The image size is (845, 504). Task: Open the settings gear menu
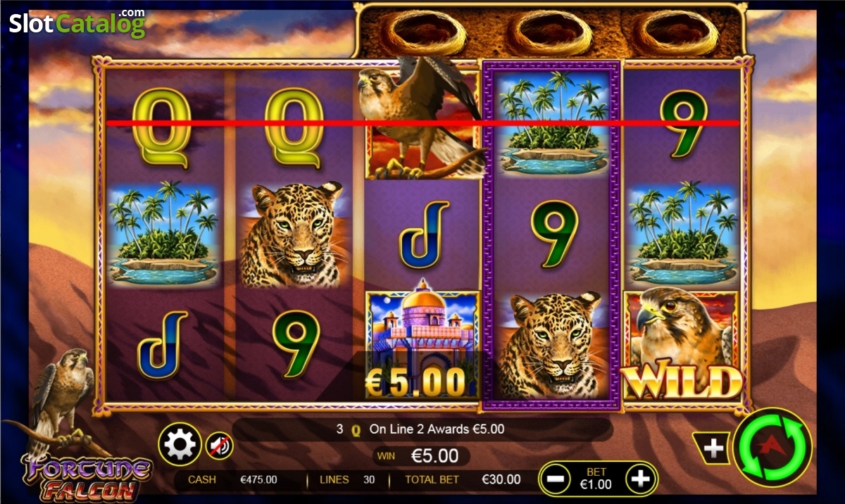point(180,444)
